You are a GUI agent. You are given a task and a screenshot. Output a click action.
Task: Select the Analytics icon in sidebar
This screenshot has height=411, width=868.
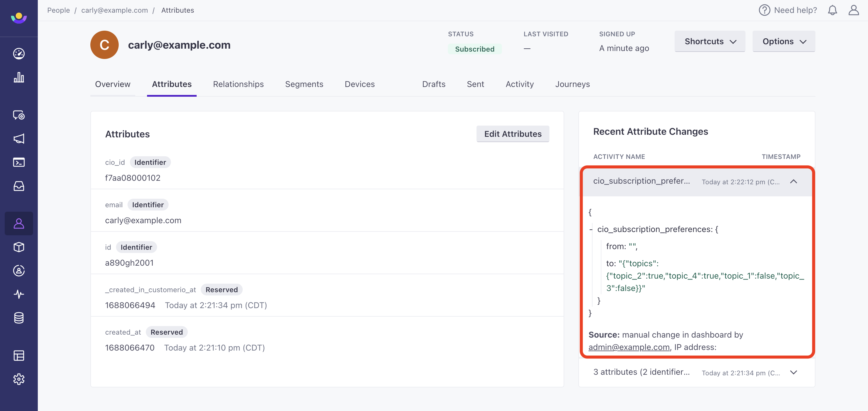(x=19, y=77)
